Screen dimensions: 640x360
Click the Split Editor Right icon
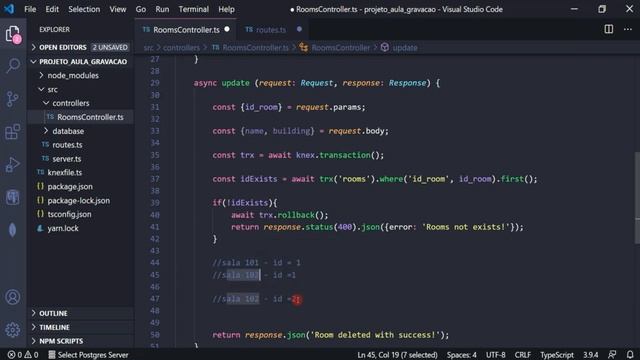(x=609, y=29)
